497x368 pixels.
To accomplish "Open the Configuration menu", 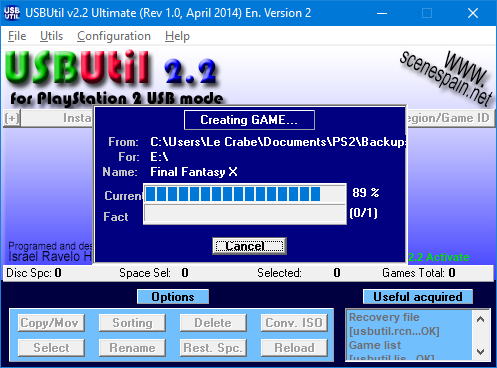I will [114, 36].
